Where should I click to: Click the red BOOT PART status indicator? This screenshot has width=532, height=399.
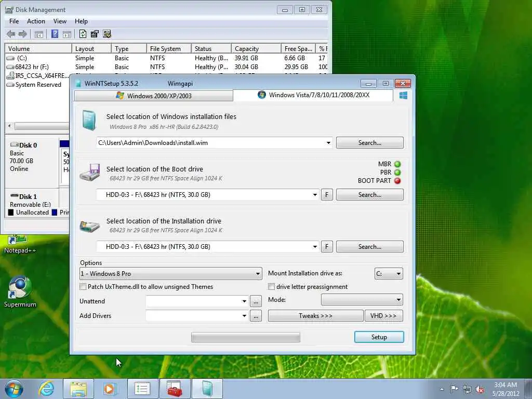[397, 181]
